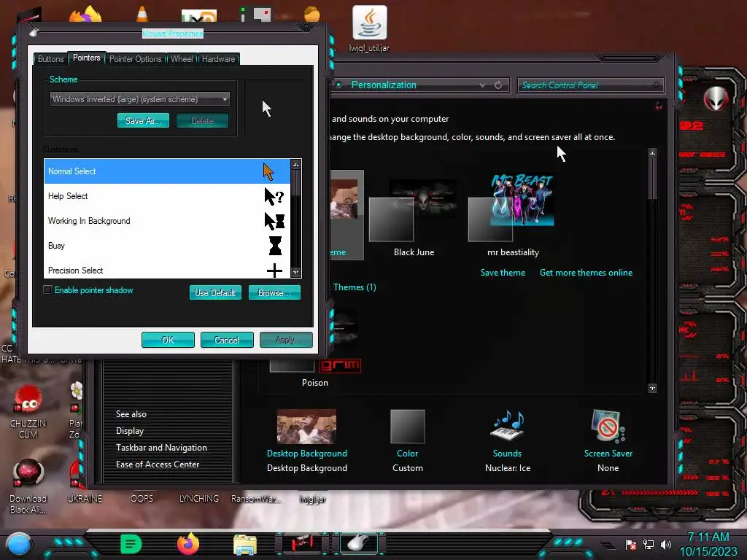Click the Screen Saver icon
This screenshot has height=560, width=747.
[x=608, y=425]
